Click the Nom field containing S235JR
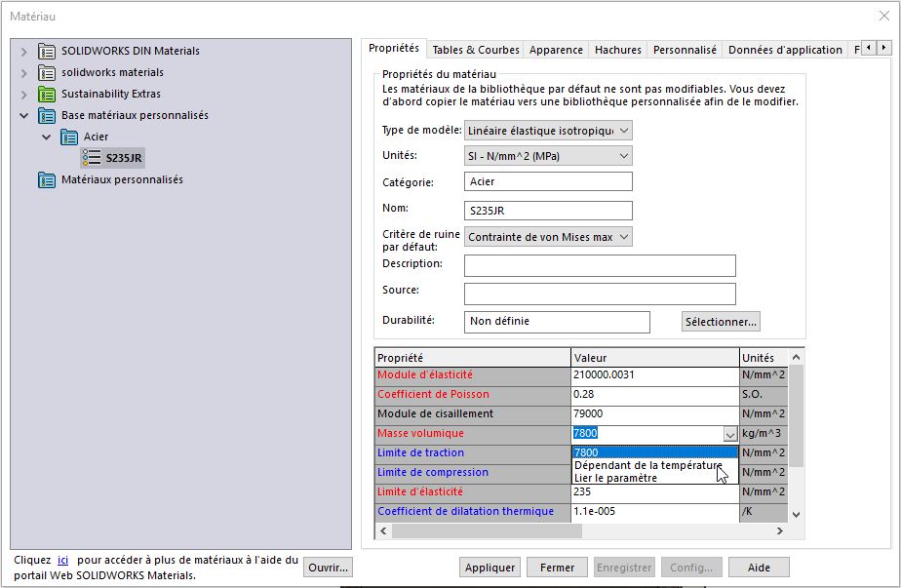Image resolution: width=901 pixels, height=588 pixels. pos(548,211)
